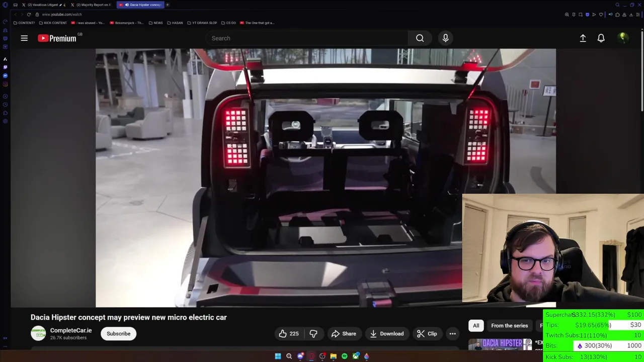This screenshot has height=362, width=644.
Task: Open Windows taskbar search
Action: pos(289,356)
